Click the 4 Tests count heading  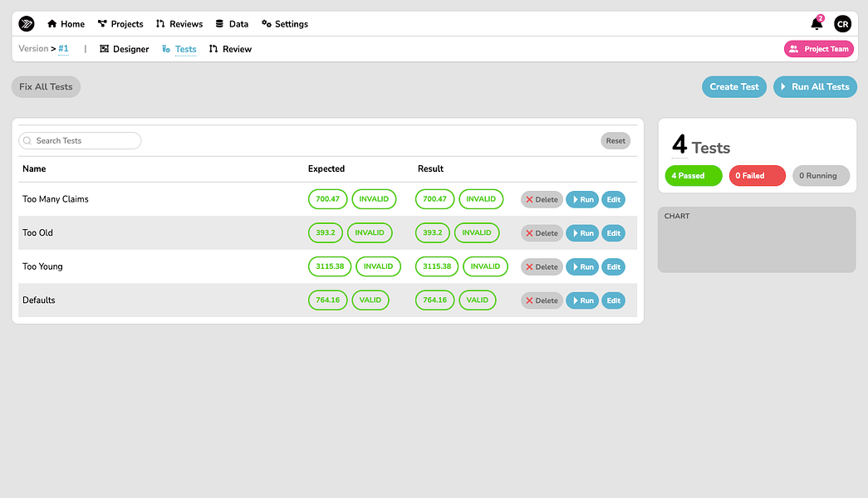(x=701, y=145)
